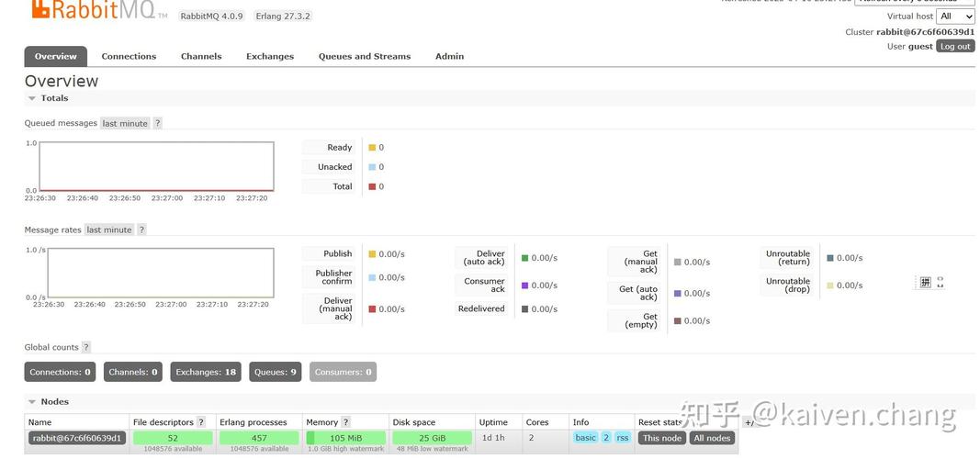Toggle node columns with the +/- icon
Image resolution: width=980 pixels, height=459 pixels.
(x=749, y=423)
